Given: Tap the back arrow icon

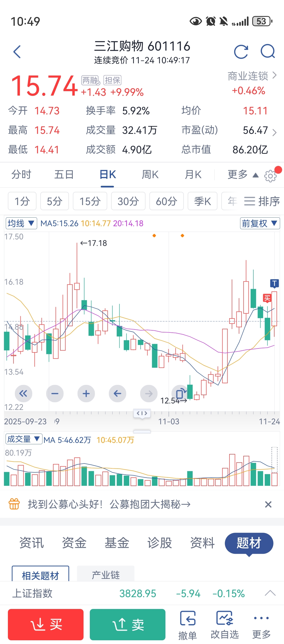Looking at the screenshot, I should (x=17, y=52).
